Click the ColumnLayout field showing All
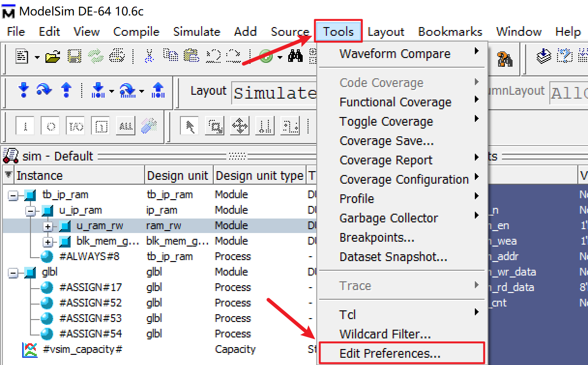The height and width of the screenshot is (365, 588). point(569,93)
